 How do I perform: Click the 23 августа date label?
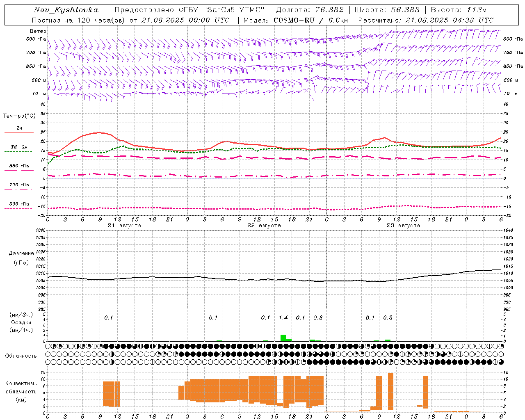[x=404, y=226]
